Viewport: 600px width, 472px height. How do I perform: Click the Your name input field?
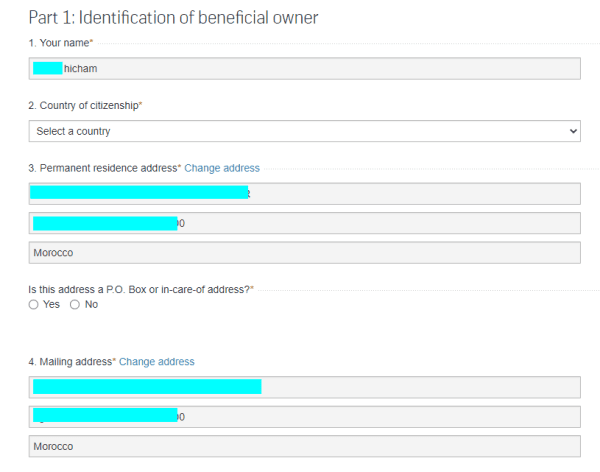[304, 68]
